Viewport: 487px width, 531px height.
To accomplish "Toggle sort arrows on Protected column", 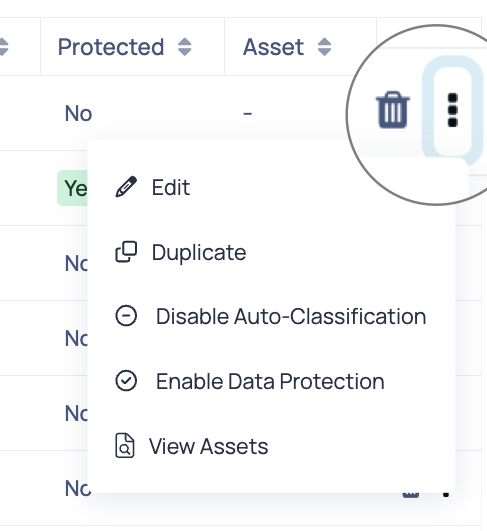I will point(185,47).
